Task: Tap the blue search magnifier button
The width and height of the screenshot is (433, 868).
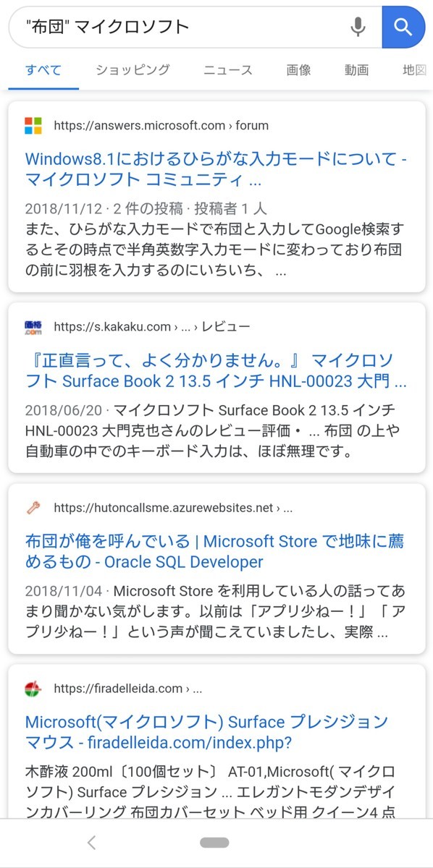Action: coord(403,26)
